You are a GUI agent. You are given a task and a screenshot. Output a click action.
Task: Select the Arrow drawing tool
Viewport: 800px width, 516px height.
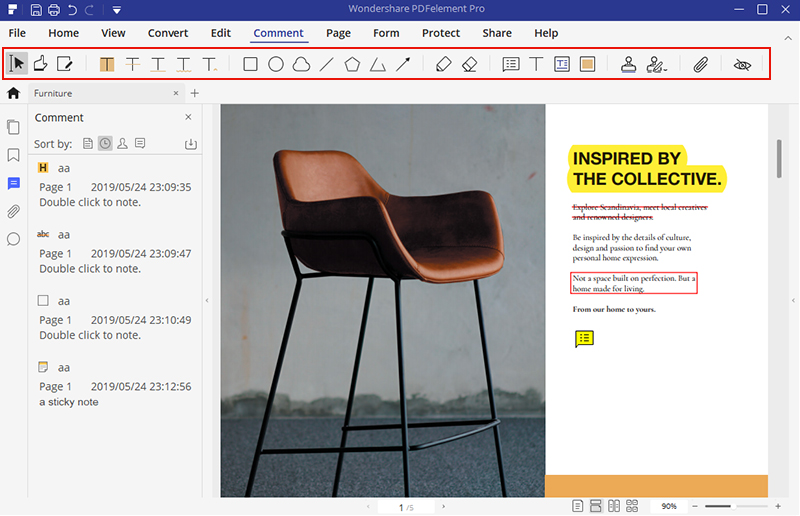point(403,64)
